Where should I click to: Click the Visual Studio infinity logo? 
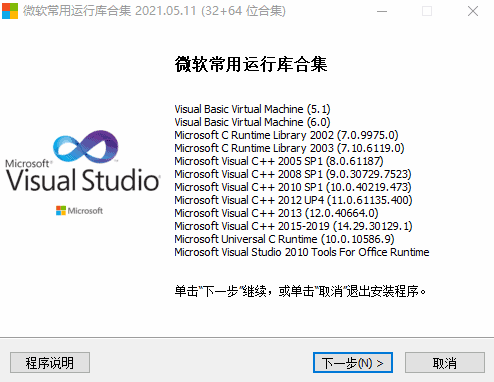(86, 146)
